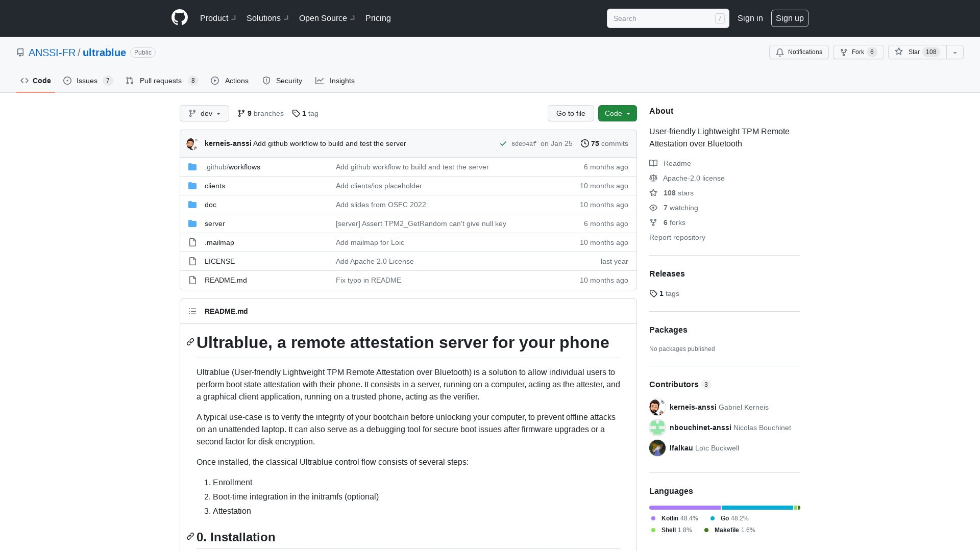Open commit 'Fix typo in README'
Viewport: 980px width, 551px height.
point(369,280)
